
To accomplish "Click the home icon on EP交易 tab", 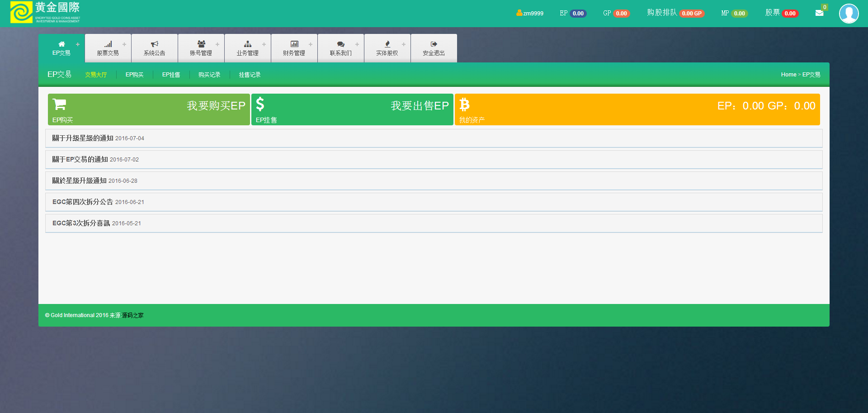I will [61, 44].
